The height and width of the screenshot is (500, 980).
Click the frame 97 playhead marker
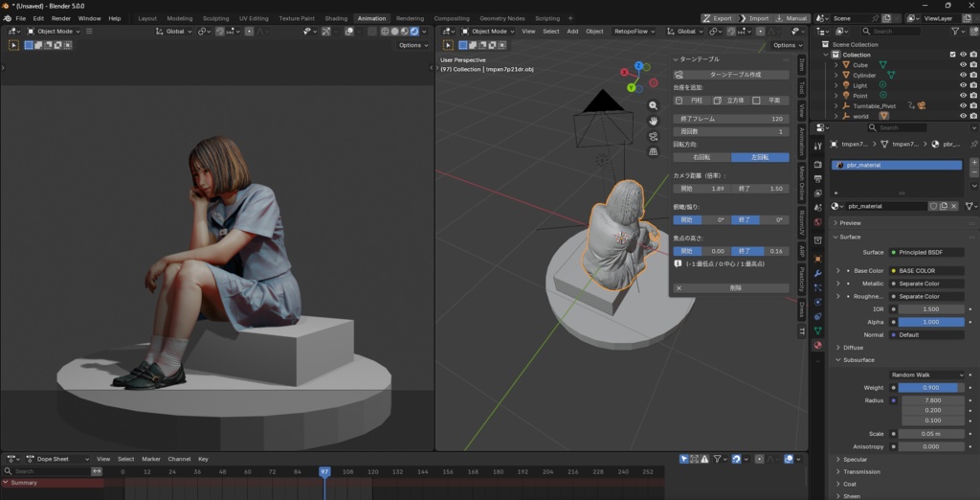(x=324, y=471)
